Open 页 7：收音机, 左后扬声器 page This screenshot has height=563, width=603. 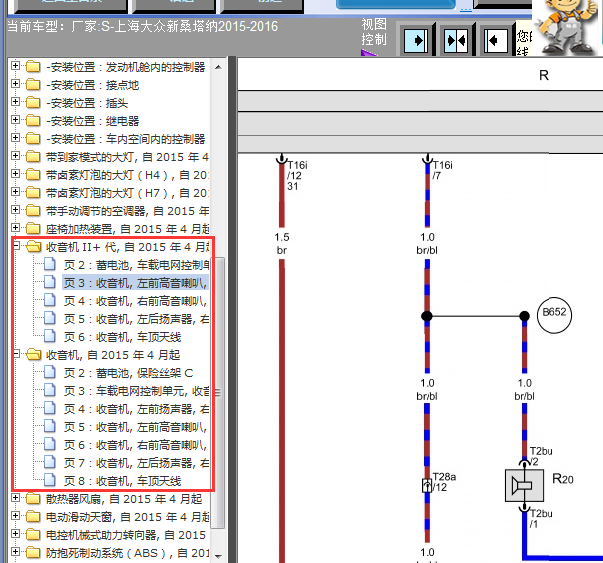pos(136,463)
